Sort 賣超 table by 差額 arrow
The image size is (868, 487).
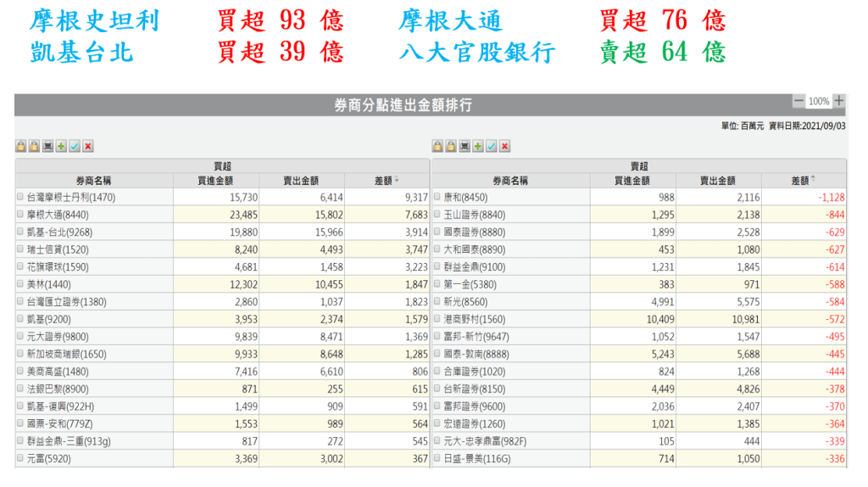[x=814, y=180]
